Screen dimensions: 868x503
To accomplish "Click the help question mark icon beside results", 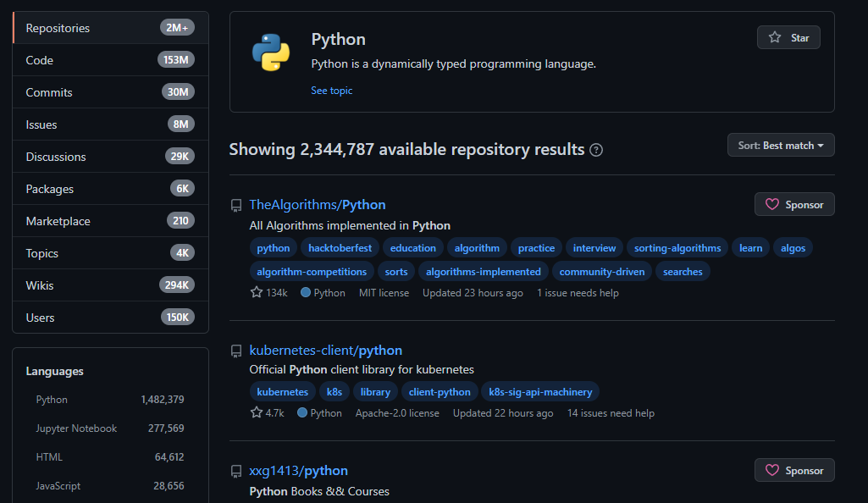I will pyautogui.click(x=596, y=150).
